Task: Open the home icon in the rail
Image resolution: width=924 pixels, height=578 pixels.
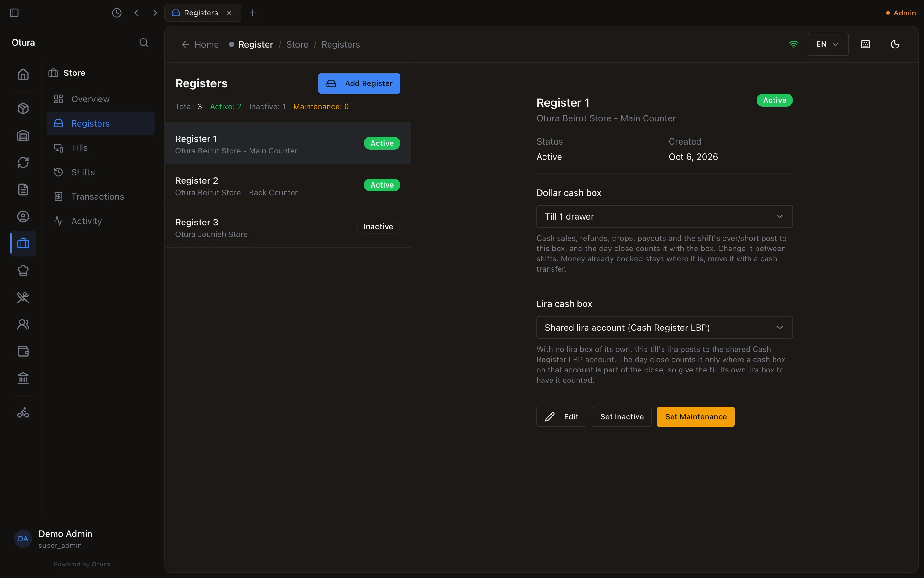Action: point(23,74)
